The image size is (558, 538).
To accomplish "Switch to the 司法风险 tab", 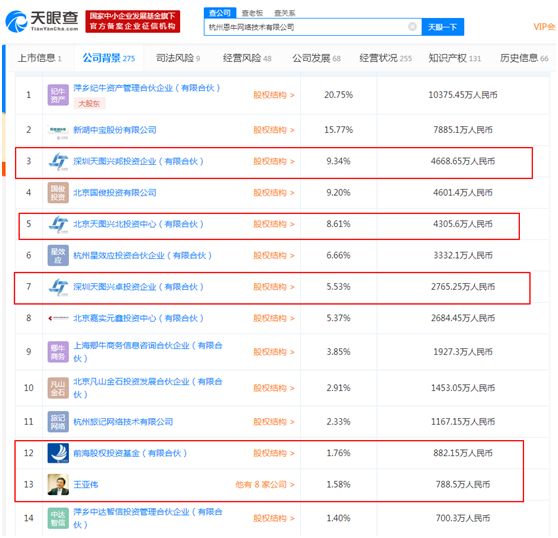I will (178, 58).
